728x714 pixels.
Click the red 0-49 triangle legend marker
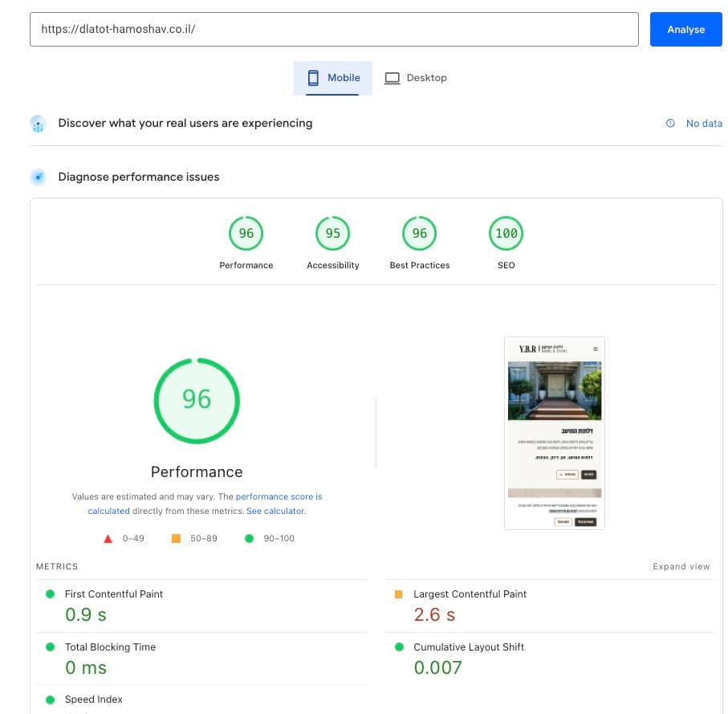click(108, 538)
